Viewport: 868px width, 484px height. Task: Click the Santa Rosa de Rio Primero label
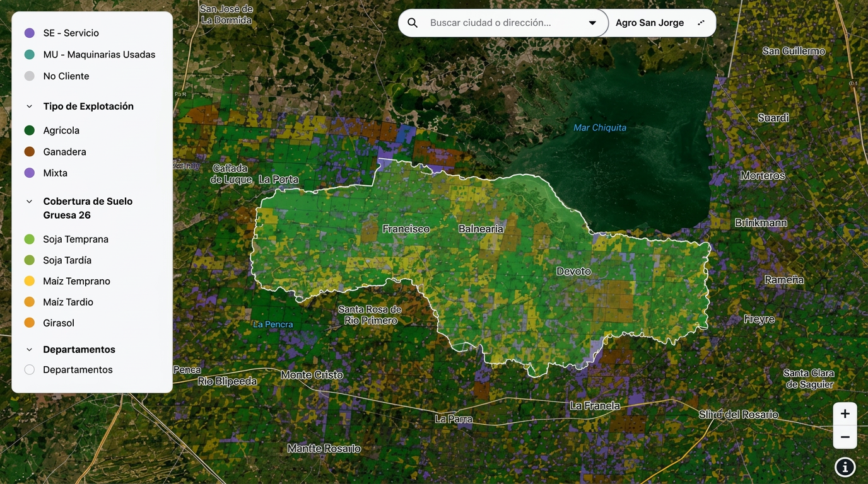370,315
